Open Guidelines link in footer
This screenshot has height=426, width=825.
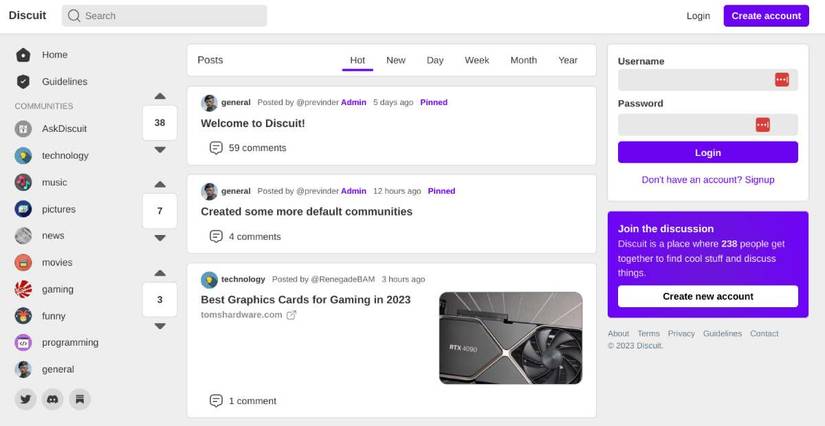click(722, 333)
